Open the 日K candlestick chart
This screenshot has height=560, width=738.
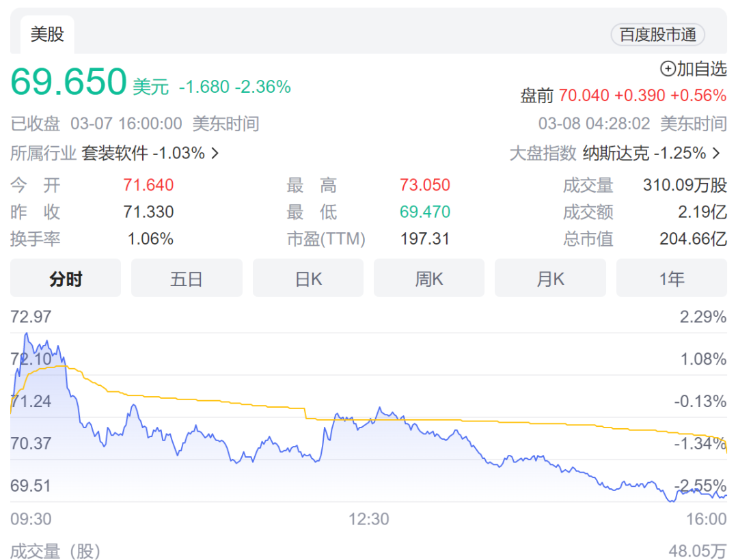pos(307,278)
